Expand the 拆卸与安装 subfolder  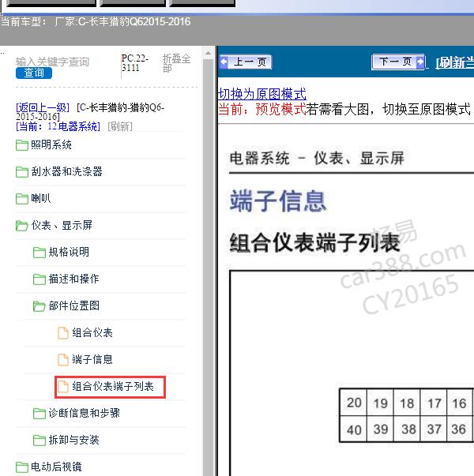(x=73, y=440)
